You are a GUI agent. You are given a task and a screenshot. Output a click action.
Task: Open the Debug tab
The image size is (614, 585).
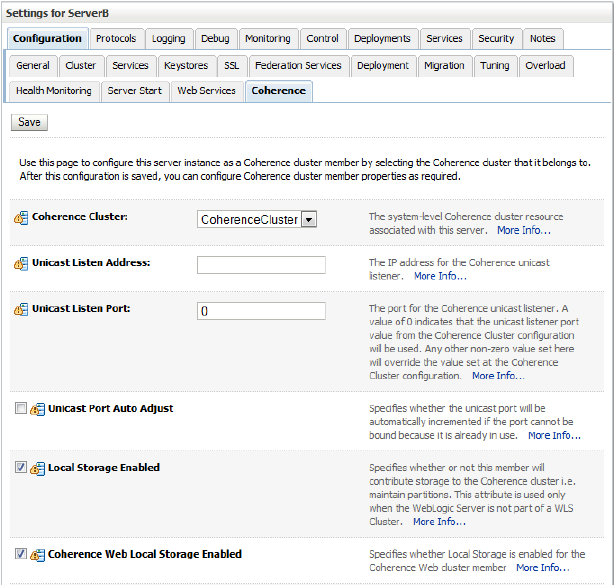[x=215, y=38]
